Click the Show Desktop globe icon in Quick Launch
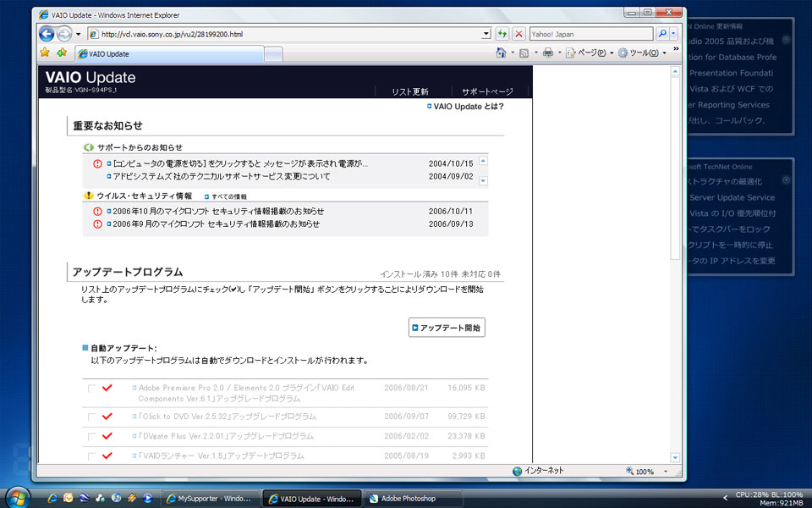The height and width of the screenshot is (508, 812). point(116,498)
